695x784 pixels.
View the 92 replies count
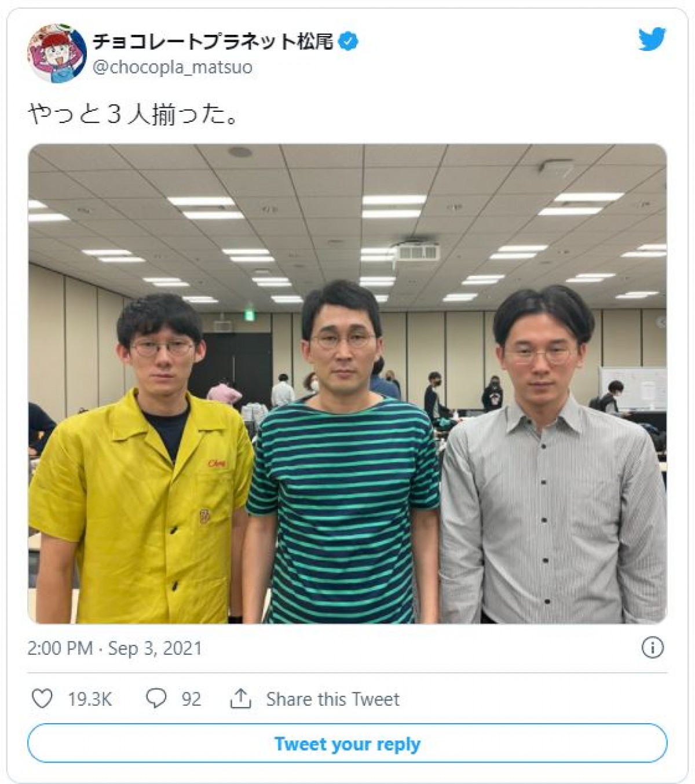click(x=191, y=699)
